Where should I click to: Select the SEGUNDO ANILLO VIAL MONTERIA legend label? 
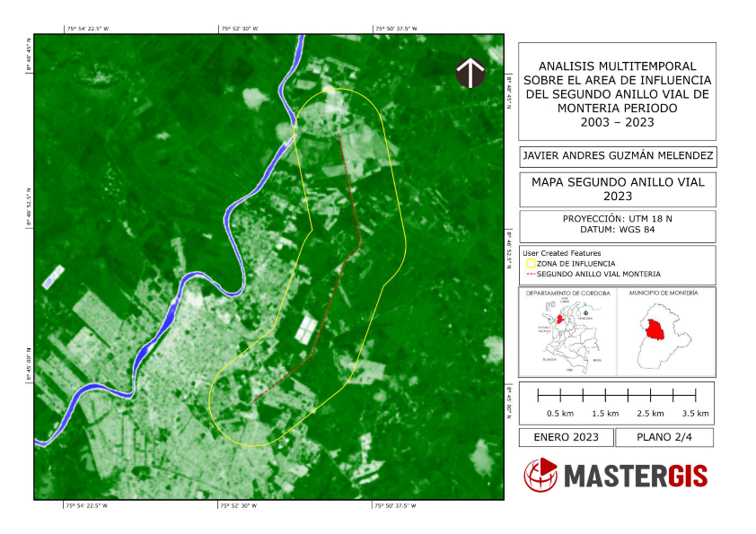(598, 274)
